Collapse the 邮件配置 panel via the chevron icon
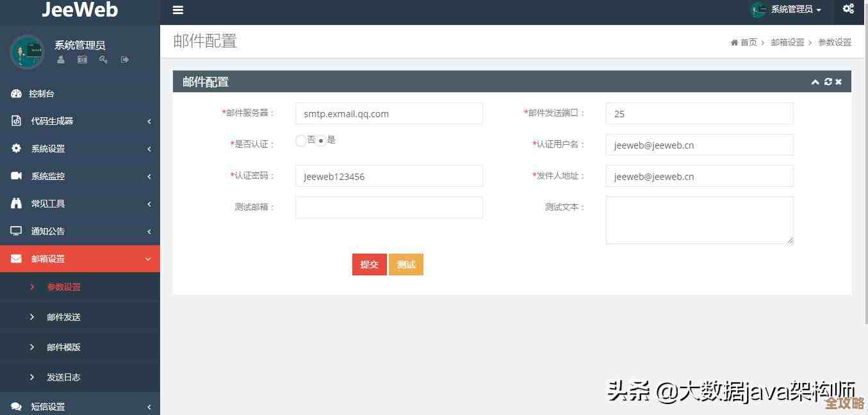 [x=815, y=82]
